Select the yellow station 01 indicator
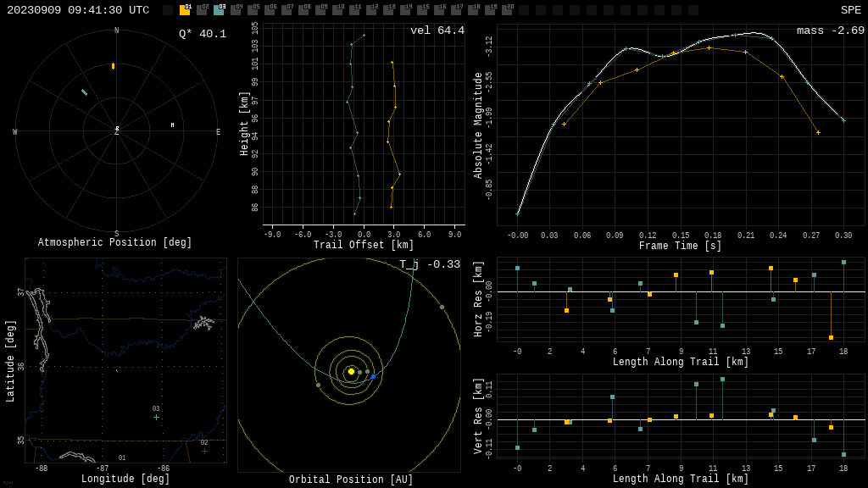 pyautogui.click(x=185, y=9)
